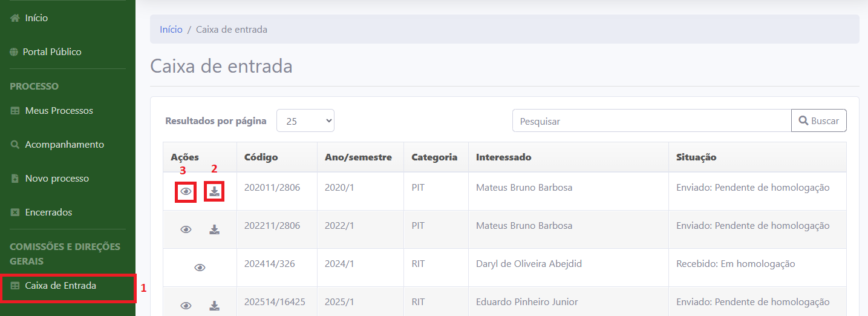
Task: Open Meus Processos in the sidebar
Action: [x=59, y=111]
